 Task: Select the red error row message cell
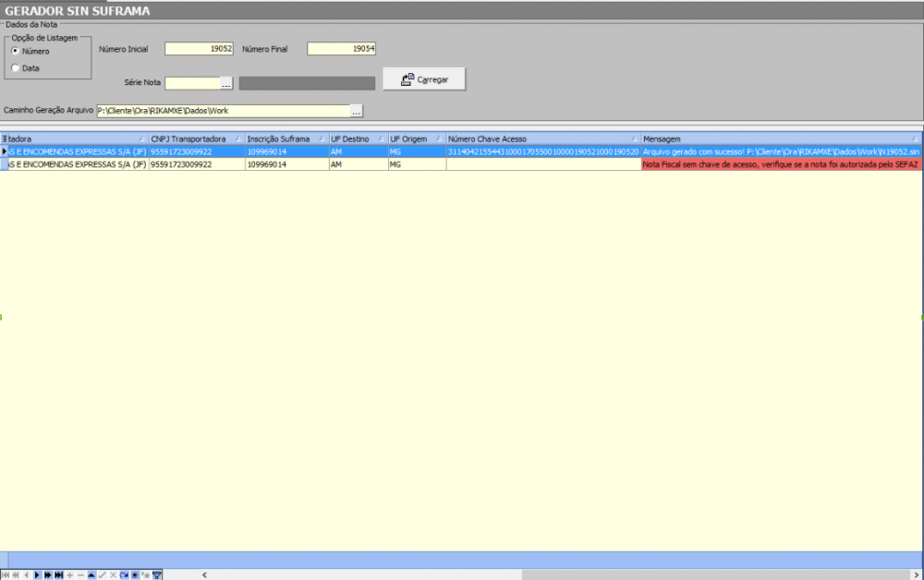point(781,164)
